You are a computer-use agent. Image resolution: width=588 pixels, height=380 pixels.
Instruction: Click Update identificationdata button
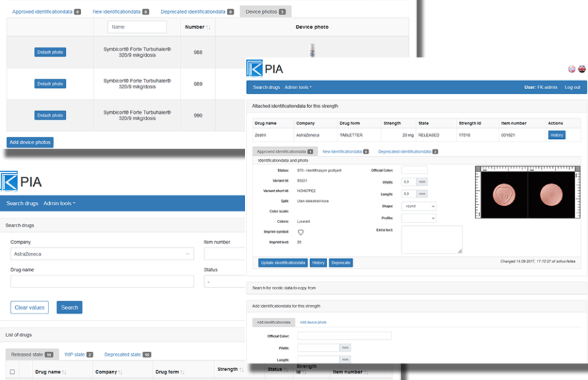click(283, 263)
